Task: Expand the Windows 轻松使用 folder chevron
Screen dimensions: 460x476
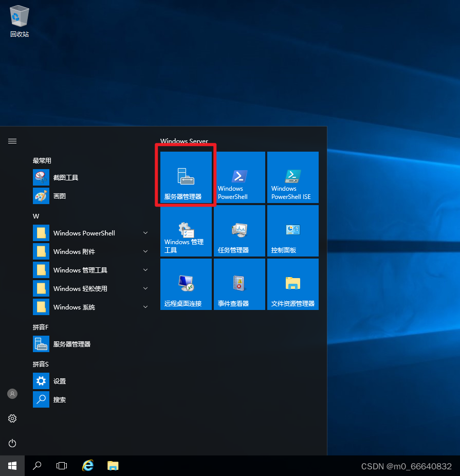Action: (x=145, y=288)
